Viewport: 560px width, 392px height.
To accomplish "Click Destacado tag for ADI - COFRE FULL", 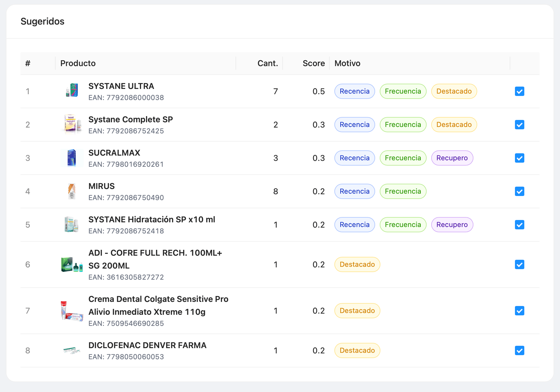I will click(357, 264).
